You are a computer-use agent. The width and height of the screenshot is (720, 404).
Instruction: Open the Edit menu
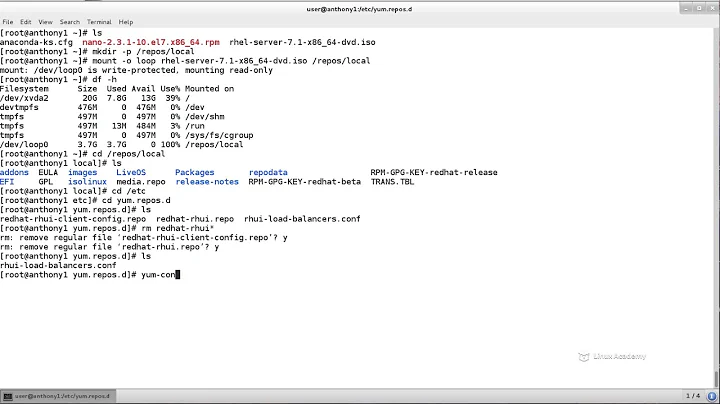click(26, 22)
